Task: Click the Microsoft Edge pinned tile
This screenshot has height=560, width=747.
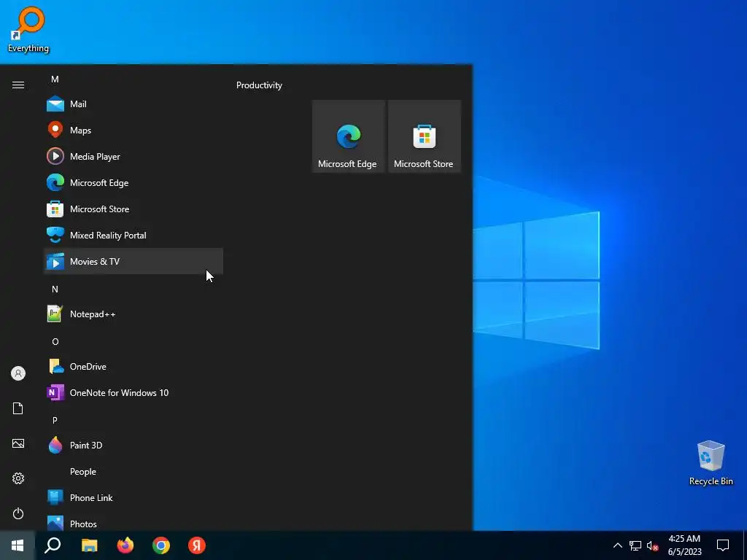Action: (x=348, y=136)
